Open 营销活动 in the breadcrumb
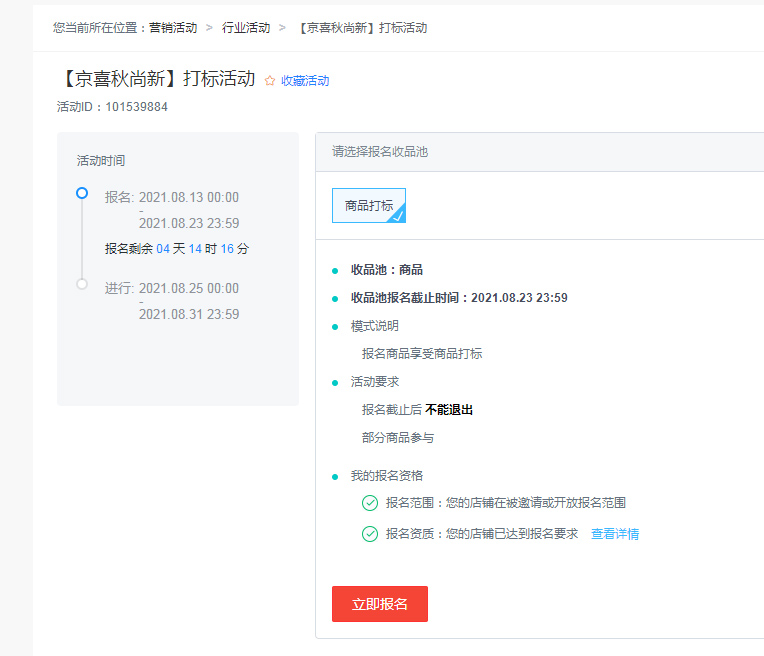This screenshot has height=656, width=764. pos(173,28)
